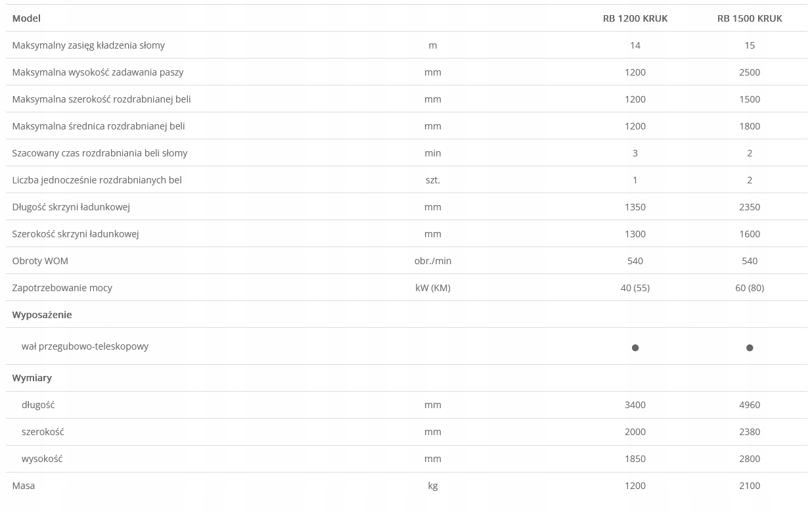The image size is (812, 512).
Task: Click the 40 (55) power value
Action: click(x=635, y=288)
